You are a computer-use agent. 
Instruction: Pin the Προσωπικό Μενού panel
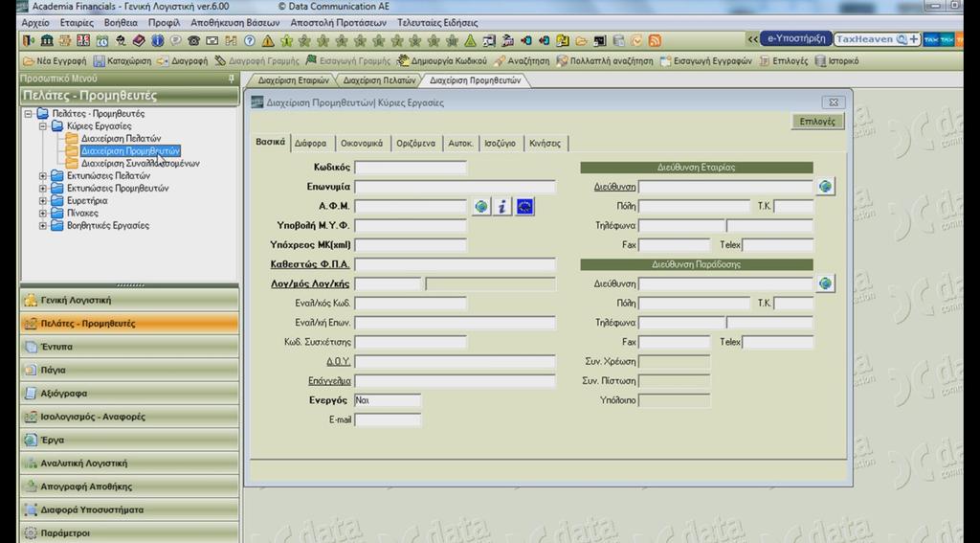coord(232,79)
